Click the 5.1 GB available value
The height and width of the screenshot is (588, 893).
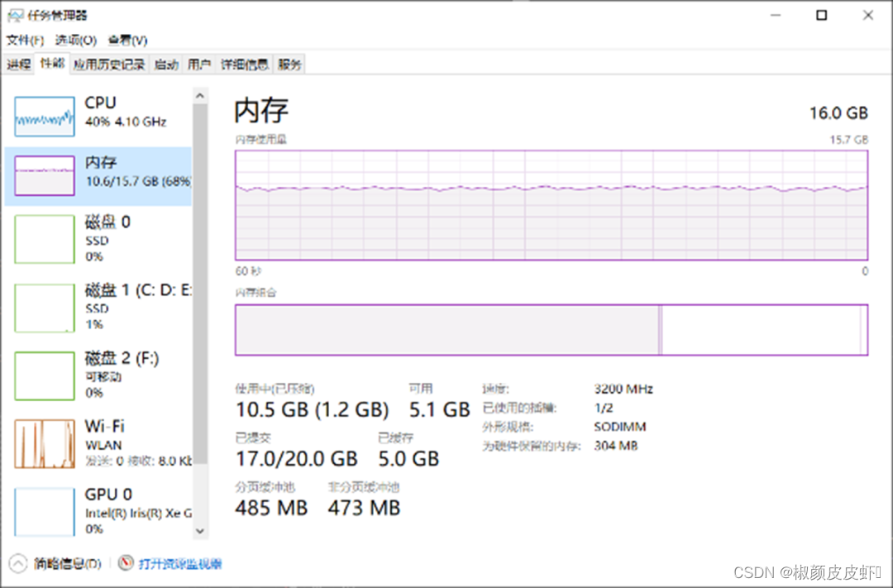440,409
